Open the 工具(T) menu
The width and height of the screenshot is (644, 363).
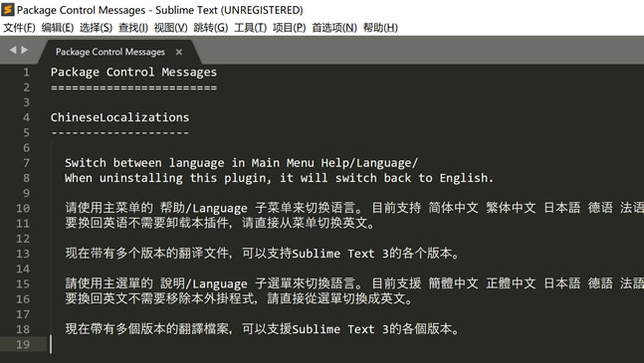[250, 28]
